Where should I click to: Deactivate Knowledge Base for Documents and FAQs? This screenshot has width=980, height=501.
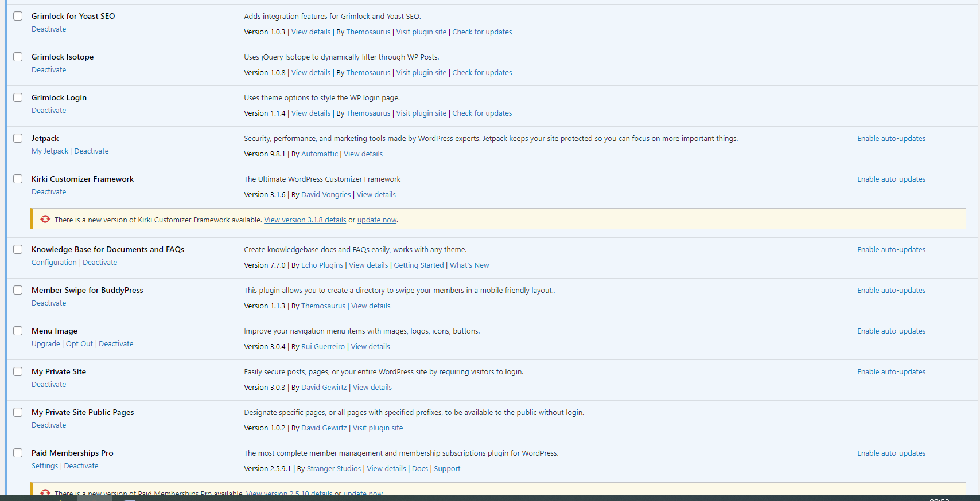point(100,263)
